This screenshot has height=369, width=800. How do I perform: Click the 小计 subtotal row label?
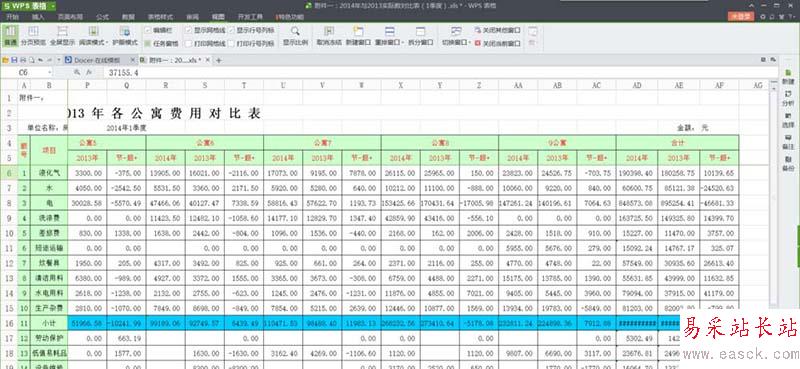pyautogui.click(x=49, y=323)
